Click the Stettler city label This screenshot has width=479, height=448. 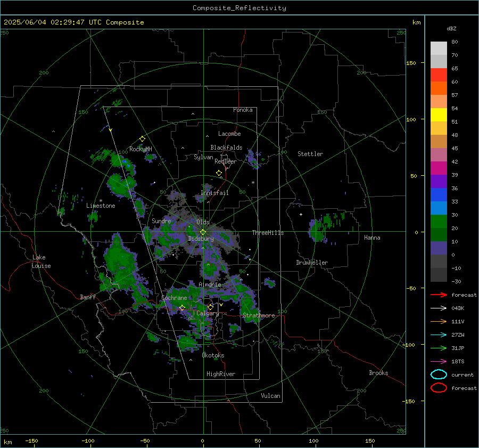pos(310,154)
